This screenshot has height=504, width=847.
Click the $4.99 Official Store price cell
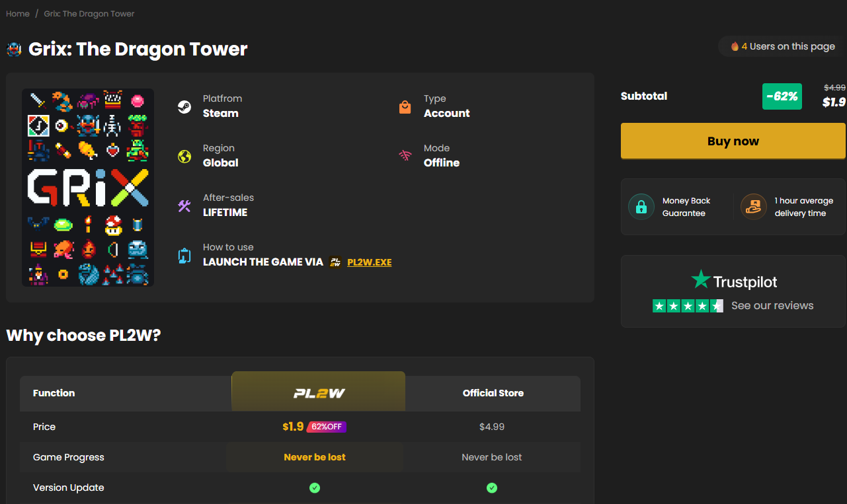(492, 427)
